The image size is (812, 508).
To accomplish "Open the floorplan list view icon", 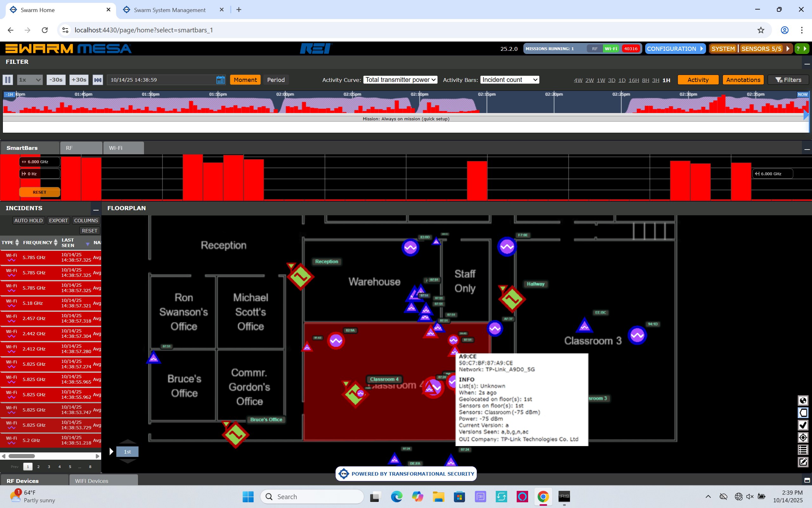I will point(803,450).
